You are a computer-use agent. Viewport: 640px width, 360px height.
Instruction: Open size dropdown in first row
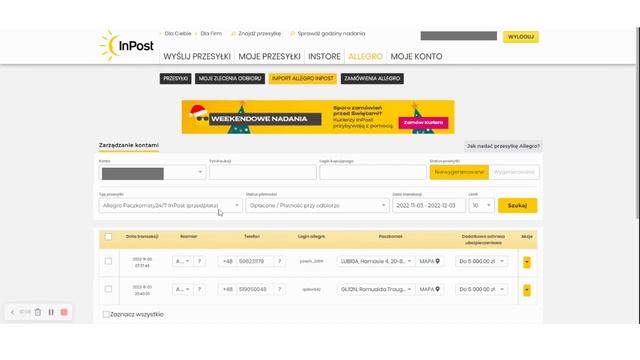[182, 261]
